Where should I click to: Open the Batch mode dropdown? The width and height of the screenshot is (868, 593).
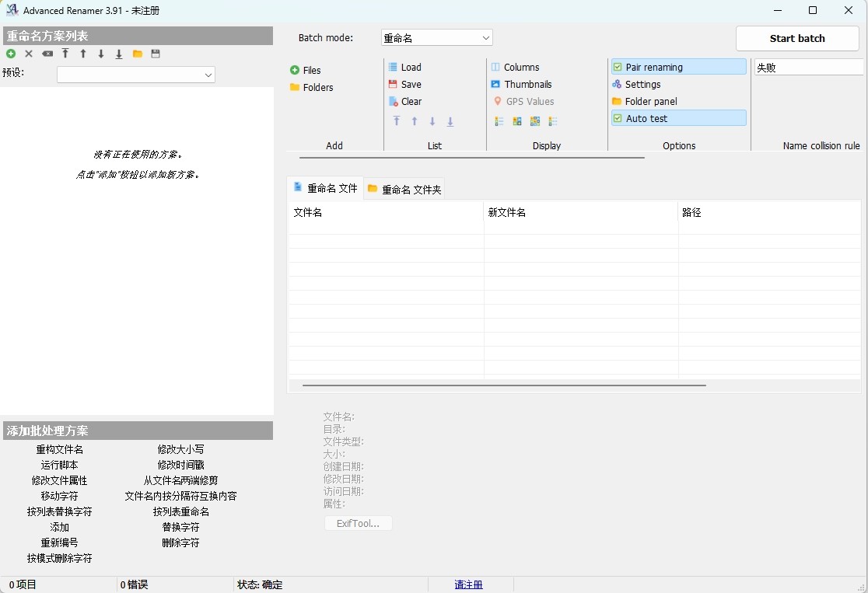[436, 37]
